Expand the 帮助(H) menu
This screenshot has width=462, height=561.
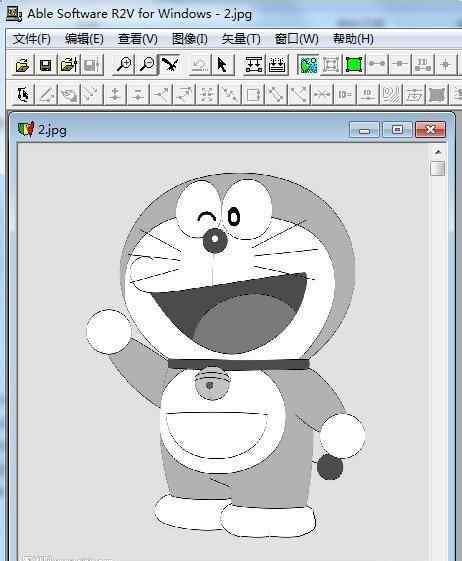click(x=353, y=39)
